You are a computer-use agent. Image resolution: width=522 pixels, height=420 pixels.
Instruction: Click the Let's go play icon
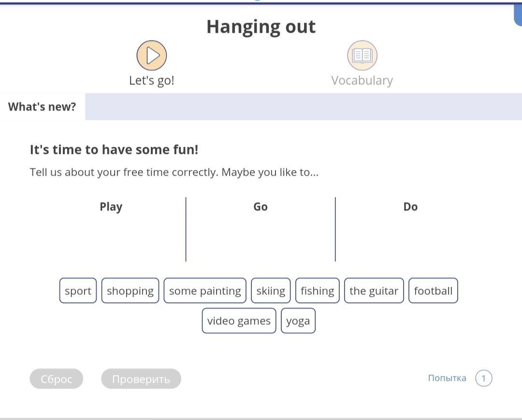tap(151, 56)
